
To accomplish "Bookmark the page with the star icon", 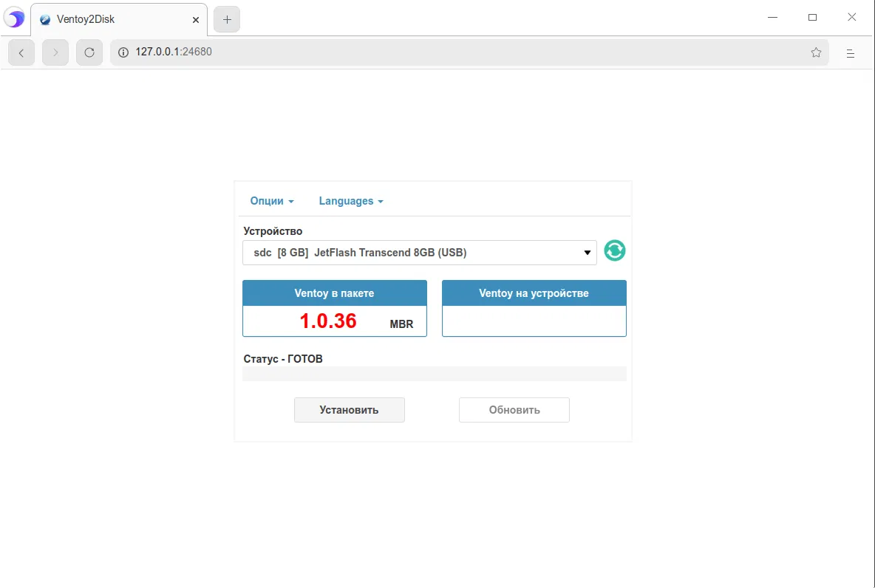I will point(816,52).
